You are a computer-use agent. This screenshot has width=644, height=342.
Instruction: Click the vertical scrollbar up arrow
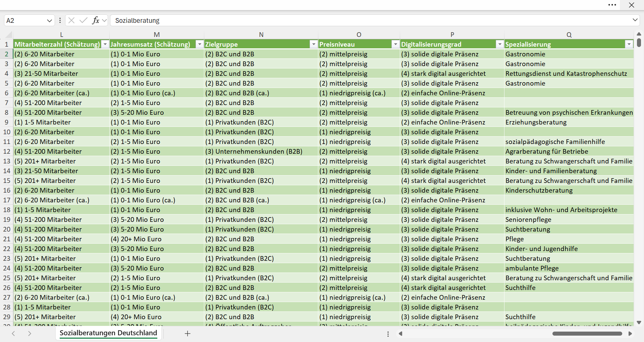[639, 34]
